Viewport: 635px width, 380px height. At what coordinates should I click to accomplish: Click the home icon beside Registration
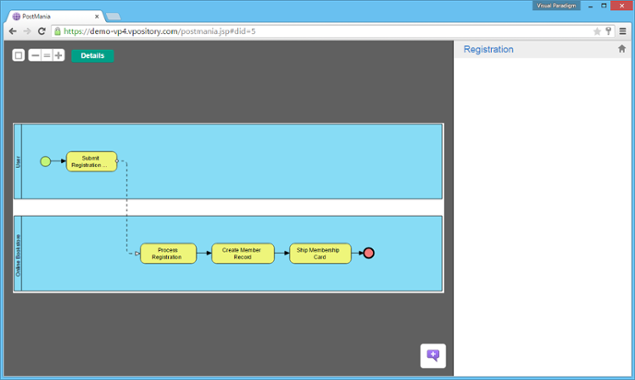point(622,49)
